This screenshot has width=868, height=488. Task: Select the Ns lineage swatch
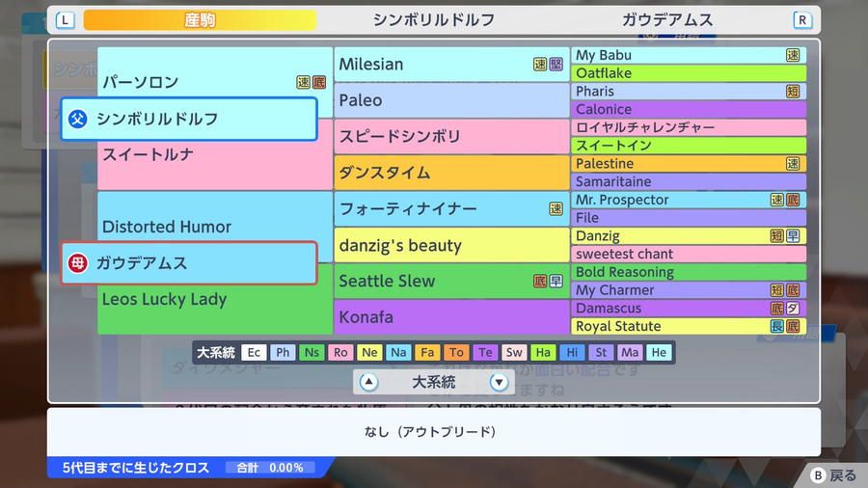point(312,352)
